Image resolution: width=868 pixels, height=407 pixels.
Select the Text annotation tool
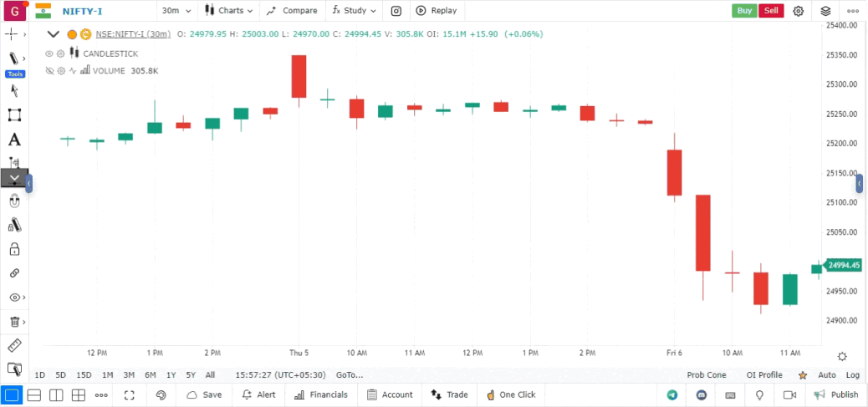coord(14,140)
